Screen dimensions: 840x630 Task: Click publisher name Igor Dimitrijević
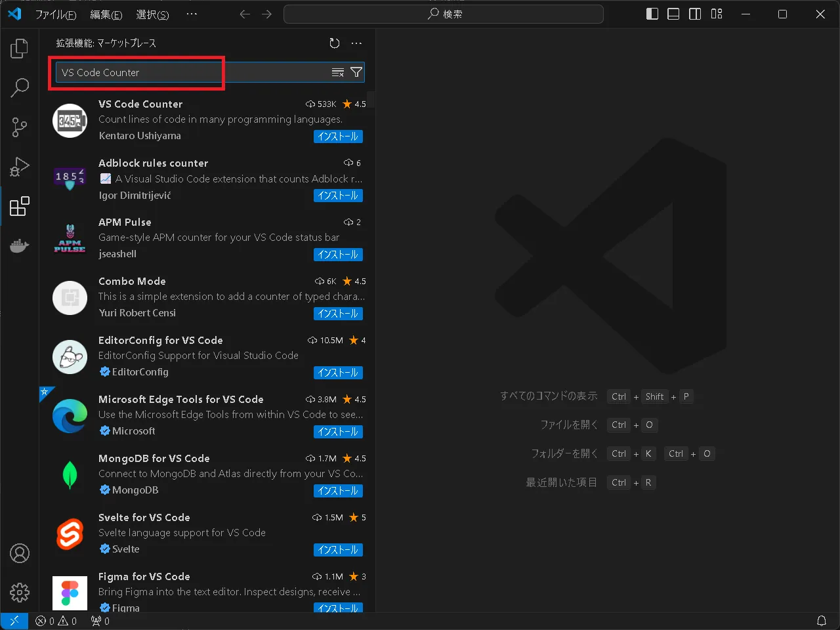tap(135, 195)
